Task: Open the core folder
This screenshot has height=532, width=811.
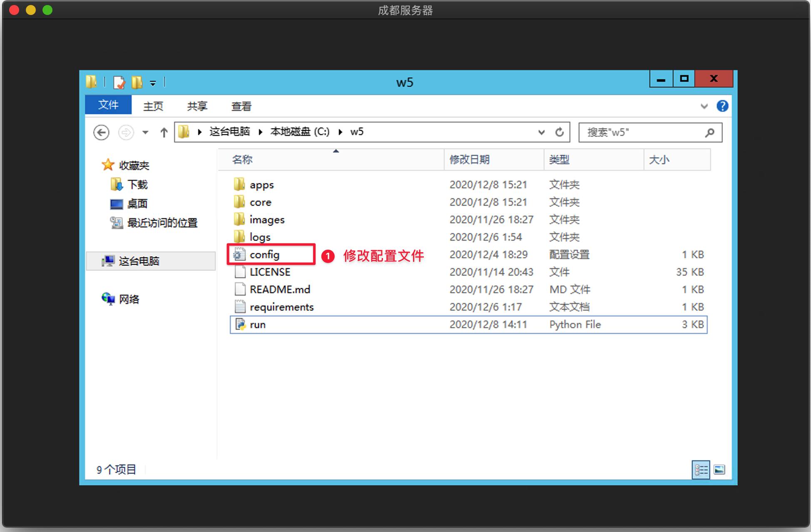Action: 260,202
